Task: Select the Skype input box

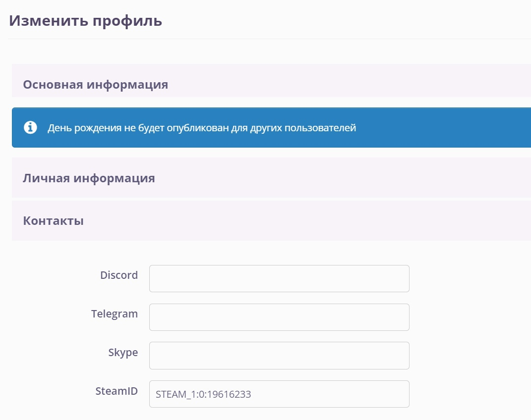Action: click(x=279, y=355)
